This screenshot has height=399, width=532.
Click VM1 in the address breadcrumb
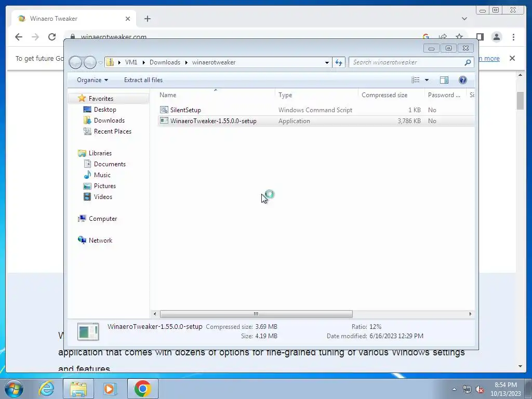tap(131, 62)
